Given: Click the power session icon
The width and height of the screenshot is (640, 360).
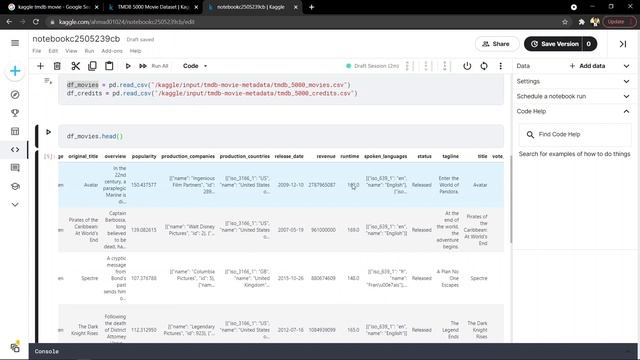Looking at the screenshot, I should tap(467, 66).
